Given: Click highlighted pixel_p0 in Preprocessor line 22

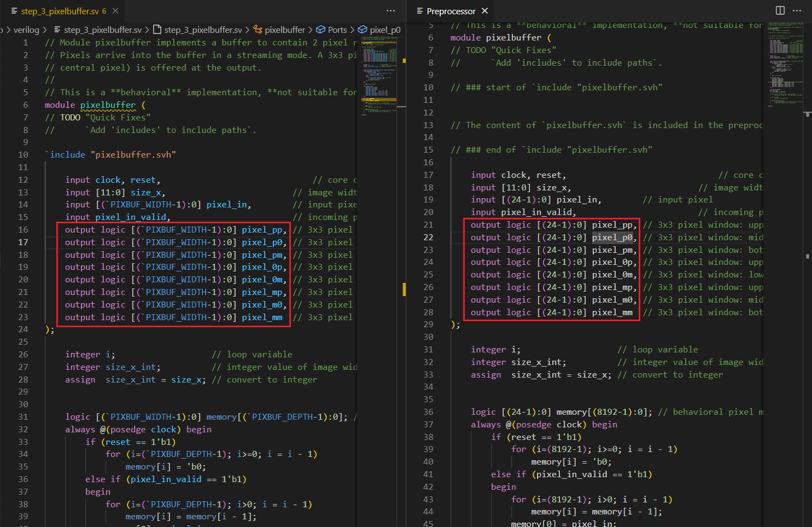Looking at the screenshot, I should 612,238.
